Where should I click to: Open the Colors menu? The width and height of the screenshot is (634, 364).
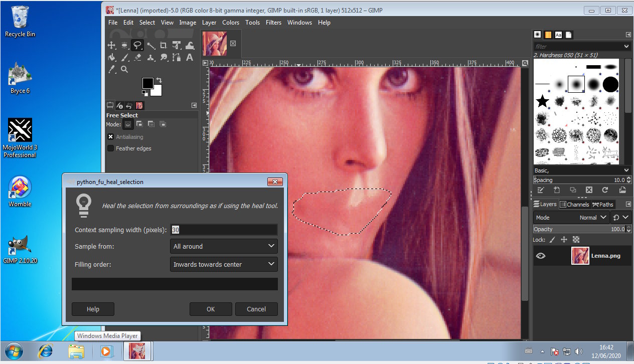tap(231, 23)
